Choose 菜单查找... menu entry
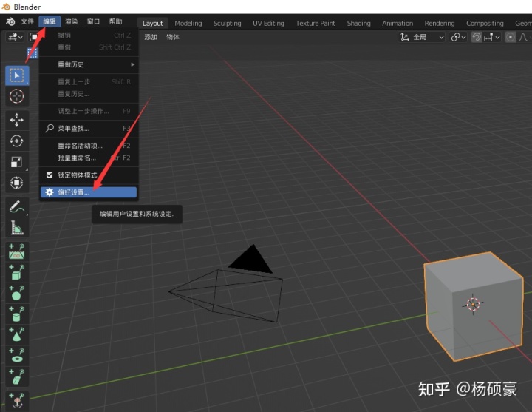 89,129
